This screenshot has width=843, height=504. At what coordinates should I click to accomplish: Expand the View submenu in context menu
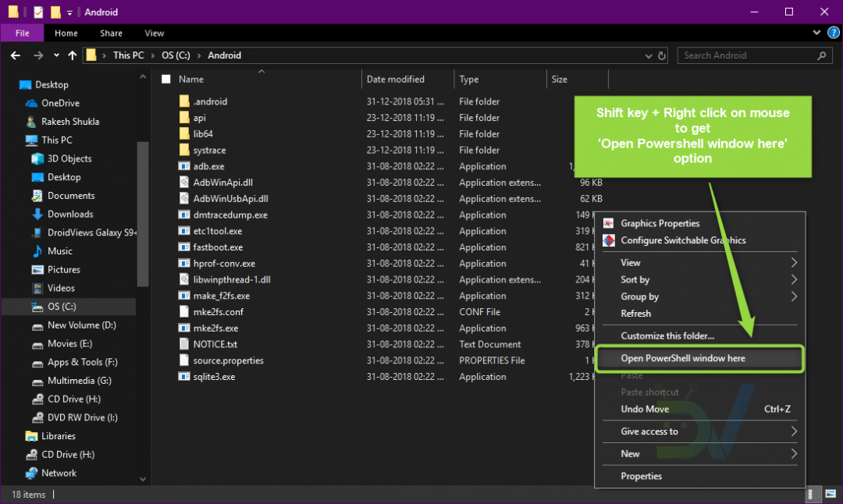click(699, 263)
